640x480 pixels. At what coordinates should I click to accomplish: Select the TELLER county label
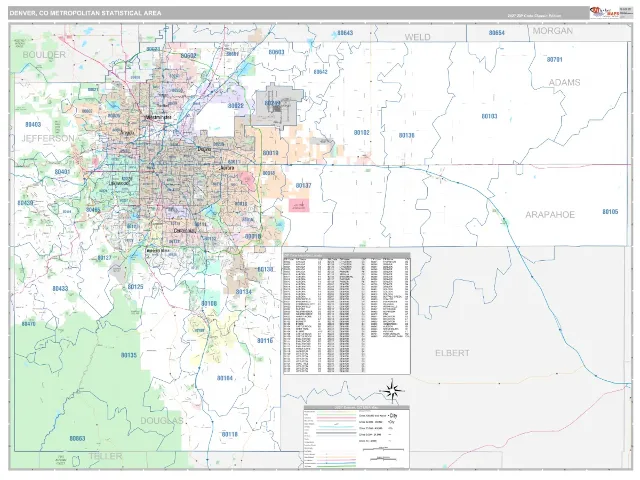click(105, 456)
